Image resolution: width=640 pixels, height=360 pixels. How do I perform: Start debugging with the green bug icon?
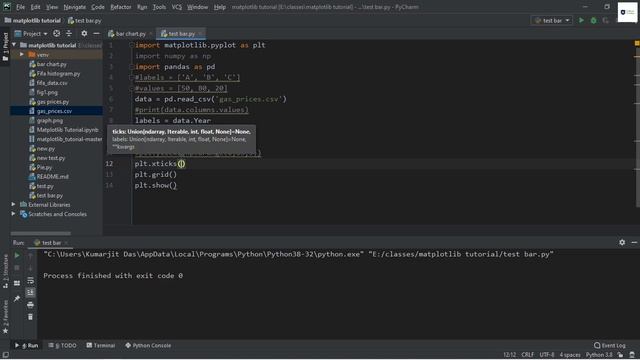tap(593, 20)
